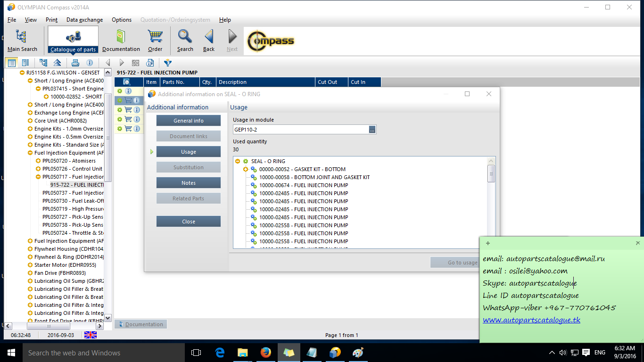Screen dimensions: 644x362
Task: Launch Microsoft Edge from the taskbar
Action: tap(220, 353)
